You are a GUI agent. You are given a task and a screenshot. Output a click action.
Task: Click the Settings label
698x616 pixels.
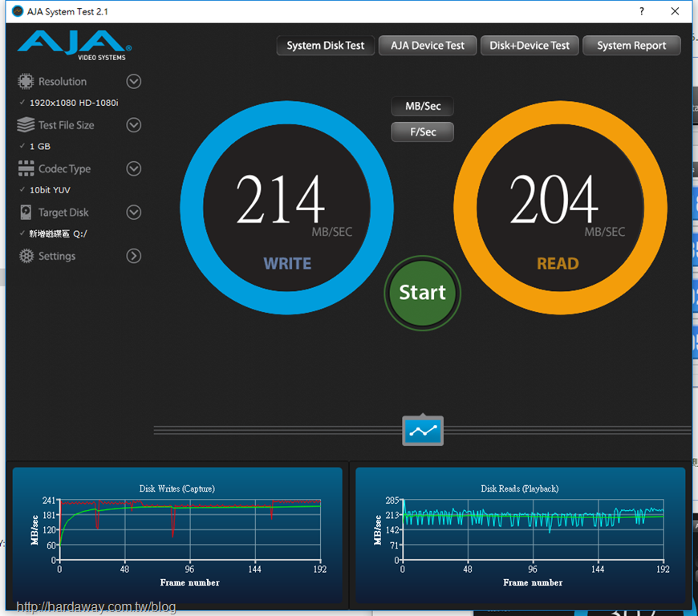click(57, 256)
